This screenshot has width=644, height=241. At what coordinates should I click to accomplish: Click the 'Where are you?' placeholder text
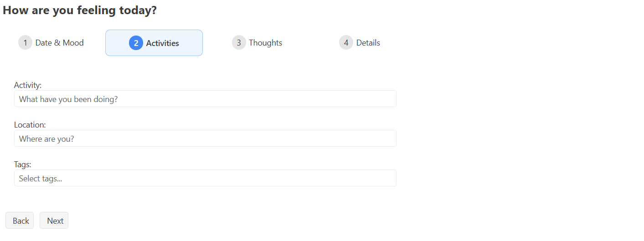tap(46, 139)
